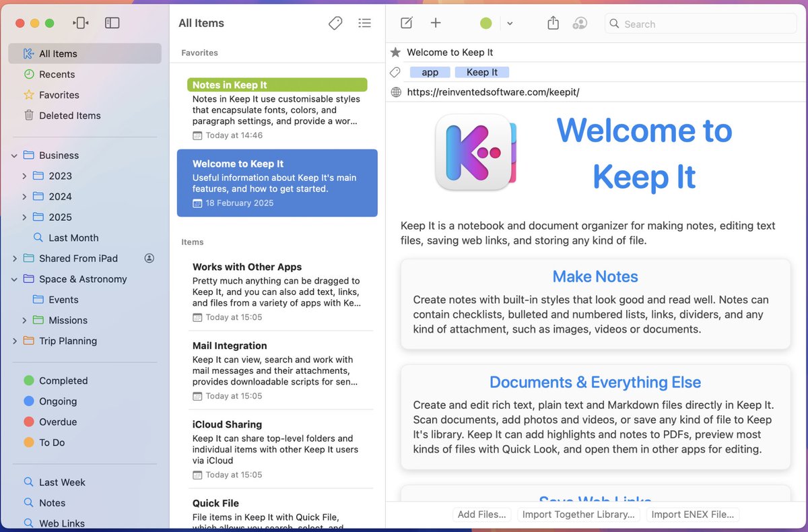
Task: Change list view style icon
Action: 364,23
